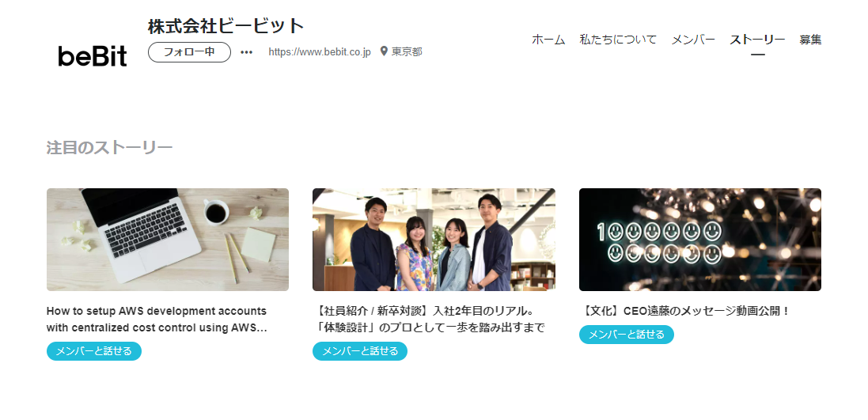868x420 pixels.
Task: Toggle the フォロー中 follow button
Action: [x=189, y=52]
